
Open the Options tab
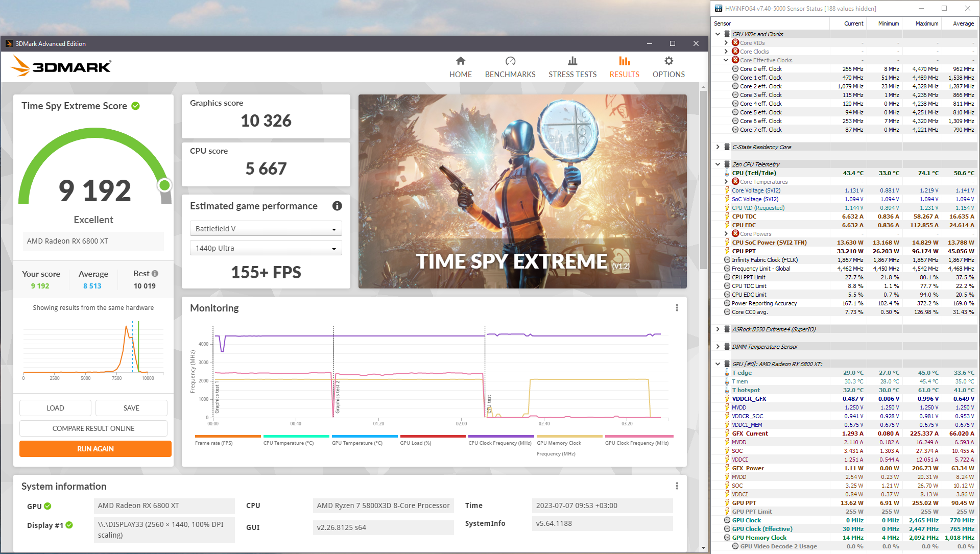click(668, 67)
